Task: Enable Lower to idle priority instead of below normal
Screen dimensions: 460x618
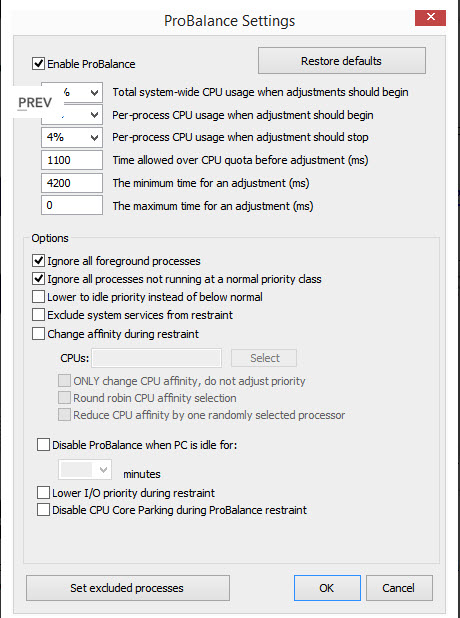Action: 38,296
